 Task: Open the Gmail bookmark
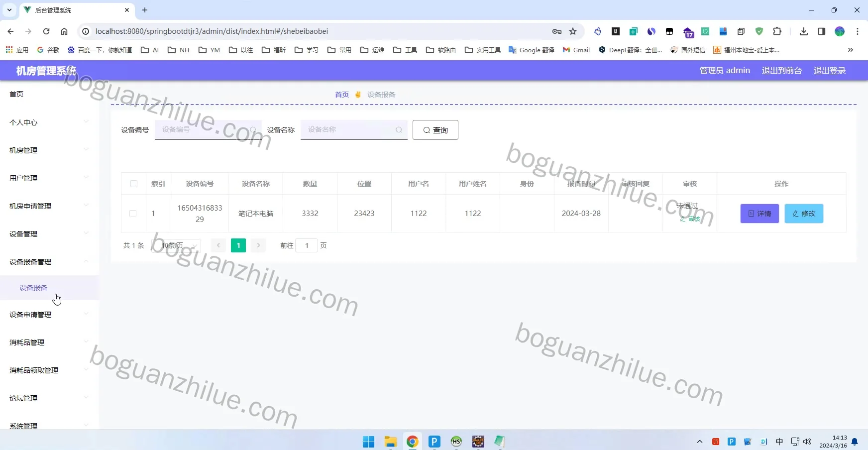click(576, 50)
